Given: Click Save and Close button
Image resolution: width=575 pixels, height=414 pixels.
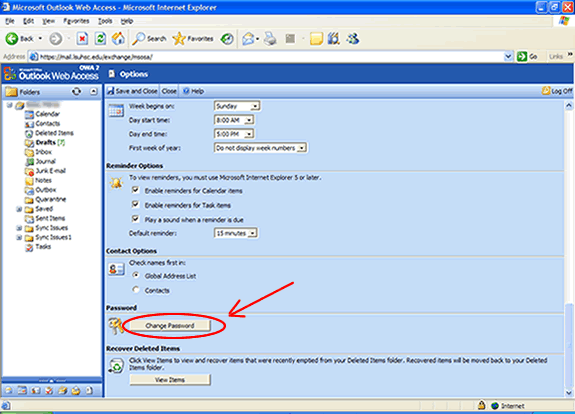Looking at the screenshot, I should pos(132,91).
